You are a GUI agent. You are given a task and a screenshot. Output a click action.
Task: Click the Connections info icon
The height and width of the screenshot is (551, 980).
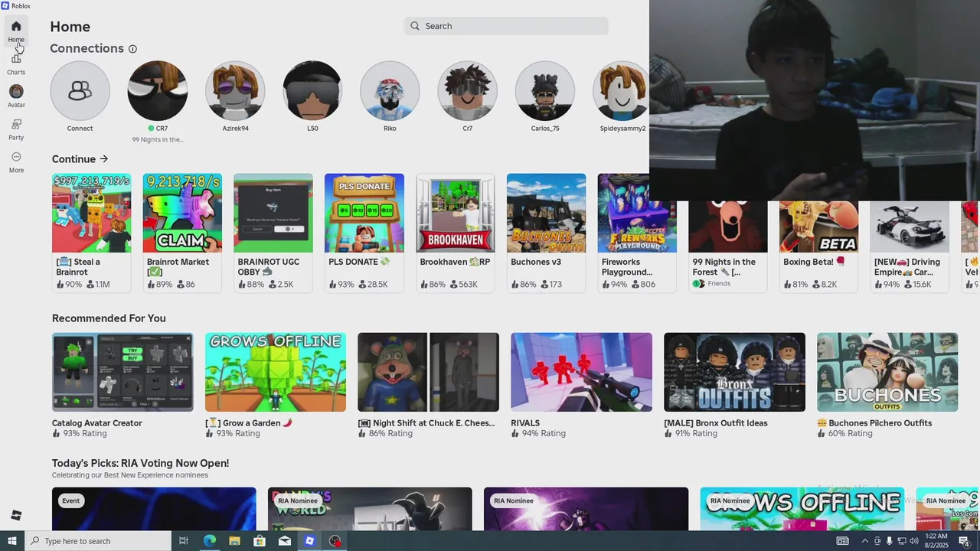click(132, 49)
